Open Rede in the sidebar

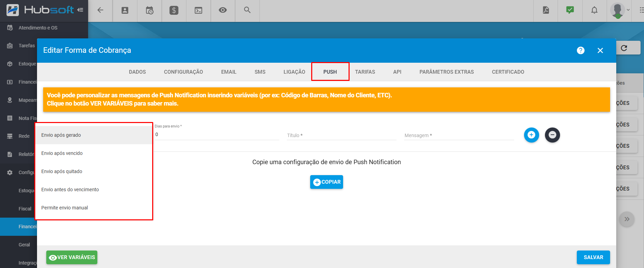pos(24,136)
